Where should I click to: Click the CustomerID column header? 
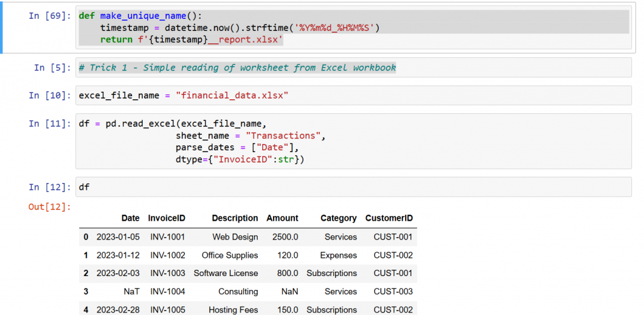click(x=389, y=218)
